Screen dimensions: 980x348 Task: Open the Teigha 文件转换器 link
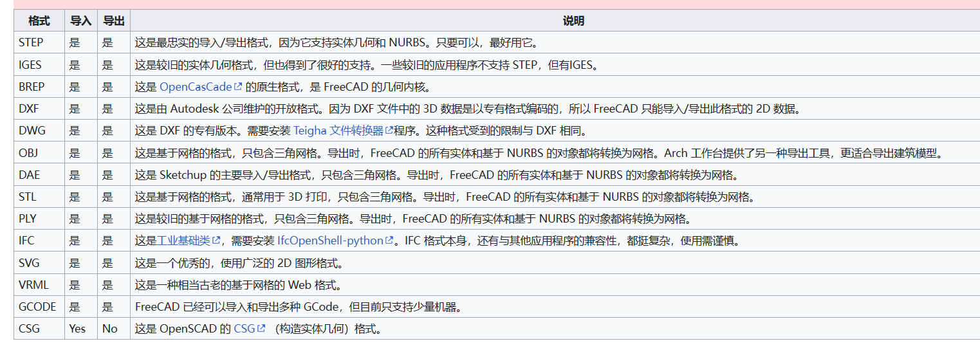pos(338,131)
